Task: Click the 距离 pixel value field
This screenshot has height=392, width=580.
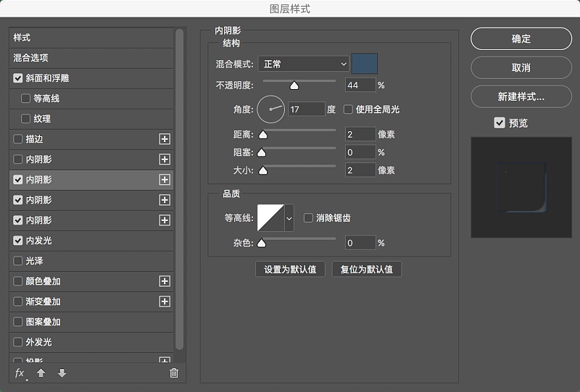Action: pos(360,134)
